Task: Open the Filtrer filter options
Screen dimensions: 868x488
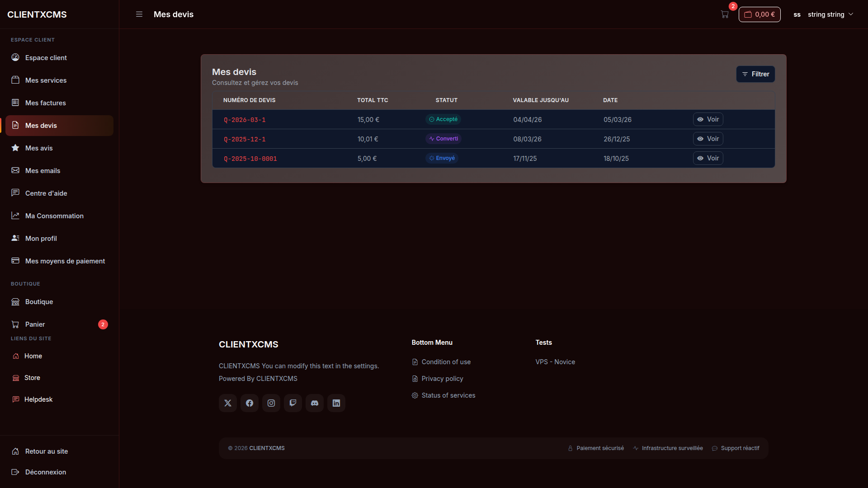Action: tap(755, 74)
